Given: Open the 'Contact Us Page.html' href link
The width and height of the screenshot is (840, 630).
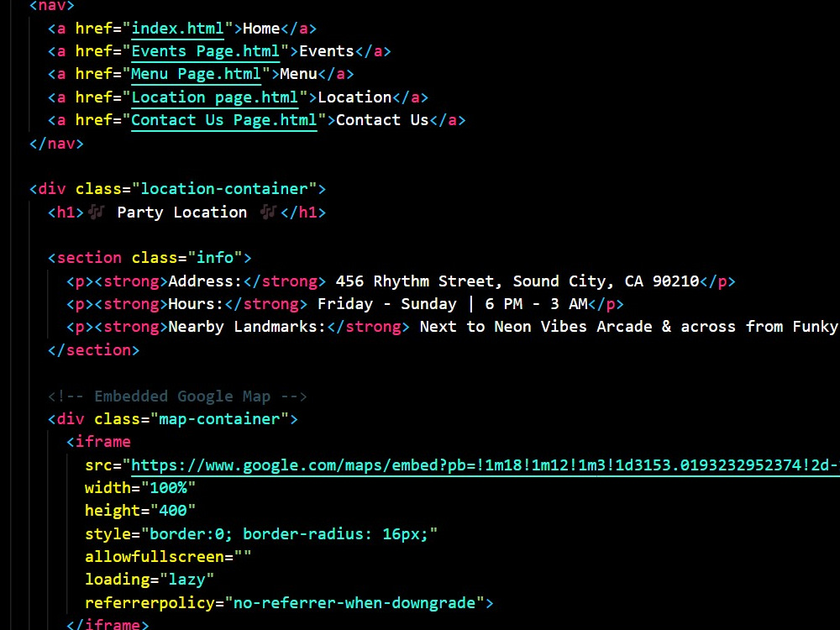Looking at the screenshot, I should (224, 120).
